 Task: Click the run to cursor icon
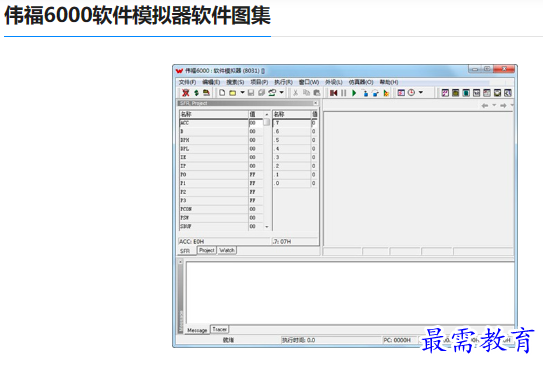click(386, 93)
